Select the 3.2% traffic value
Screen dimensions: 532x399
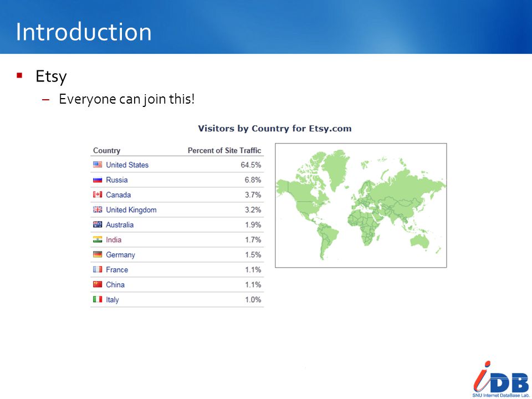[253, 209]
